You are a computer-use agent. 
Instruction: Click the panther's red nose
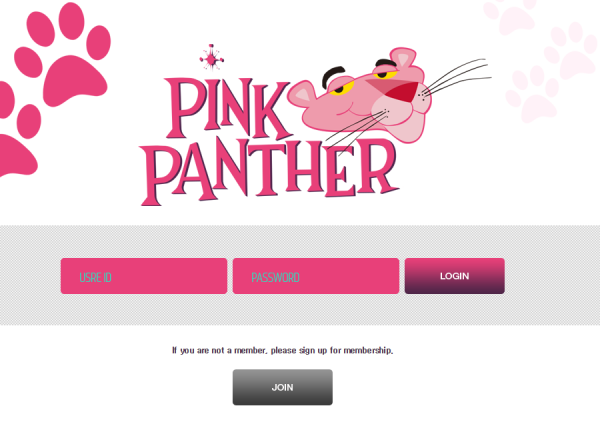point(400,93)
